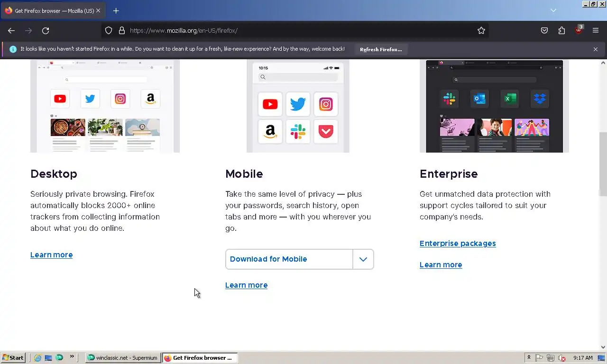Click the Amazon tile in Desktop preview
607x364 pixels.
tap(150, 99)
